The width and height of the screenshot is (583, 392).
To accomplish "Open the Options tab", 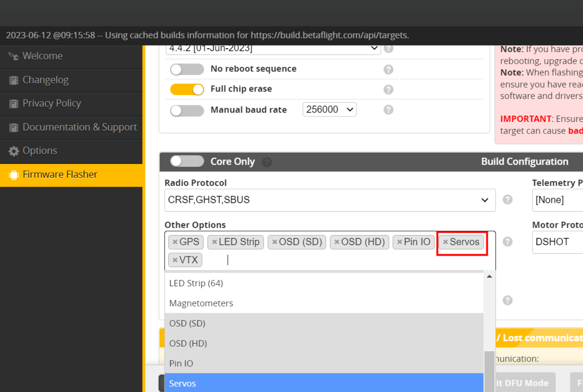I will tap(71, 151).
